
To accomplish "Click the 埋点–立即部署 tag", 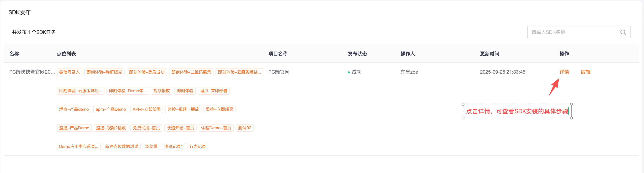I will click(x=214, y=91).
